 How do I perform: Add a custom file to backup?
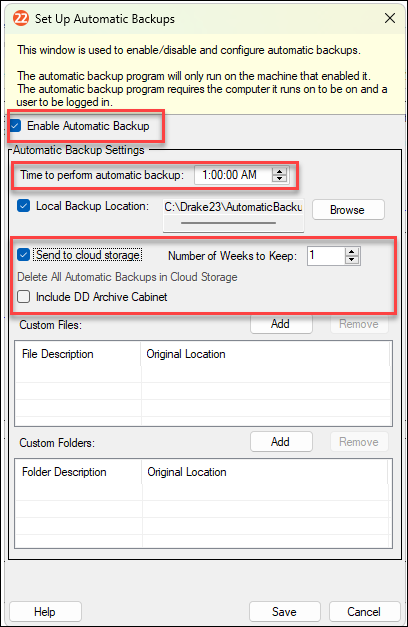pyautogui.click(x=281, y=324)
